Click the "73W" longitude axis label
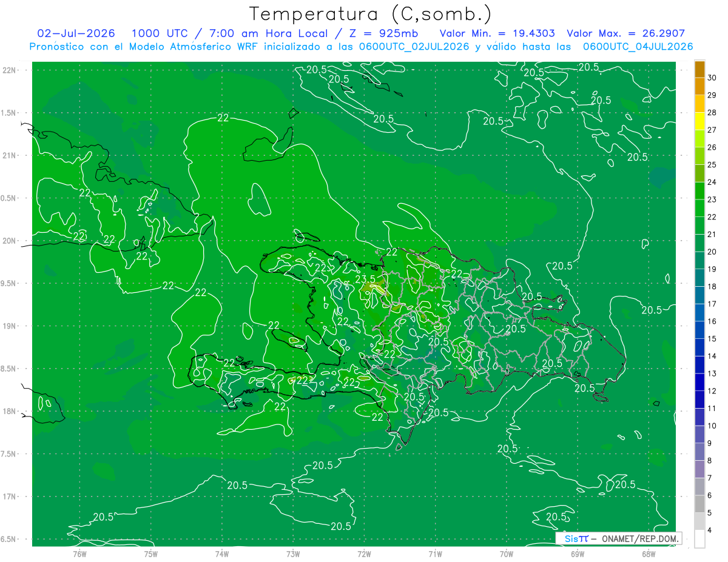Screen dimensions: 728x562 tap(293, 554)
